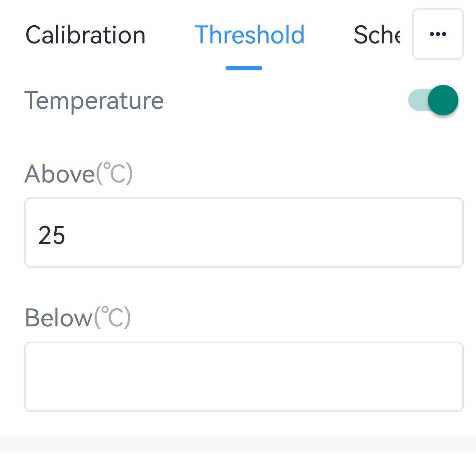
Task: Click the Above(°C) field label
Action: (79, 174)
